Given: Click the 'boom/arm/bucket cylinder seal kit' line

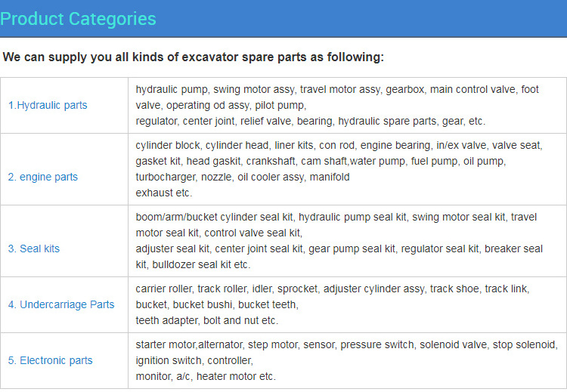Looking at the screenshot, I should [x=336, y=217].
